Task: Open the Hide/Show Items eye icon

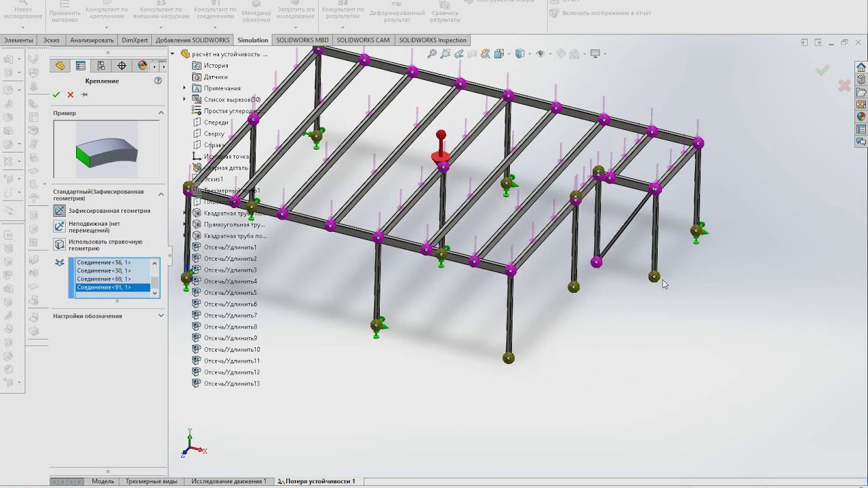Action: (x=540, y=54)
